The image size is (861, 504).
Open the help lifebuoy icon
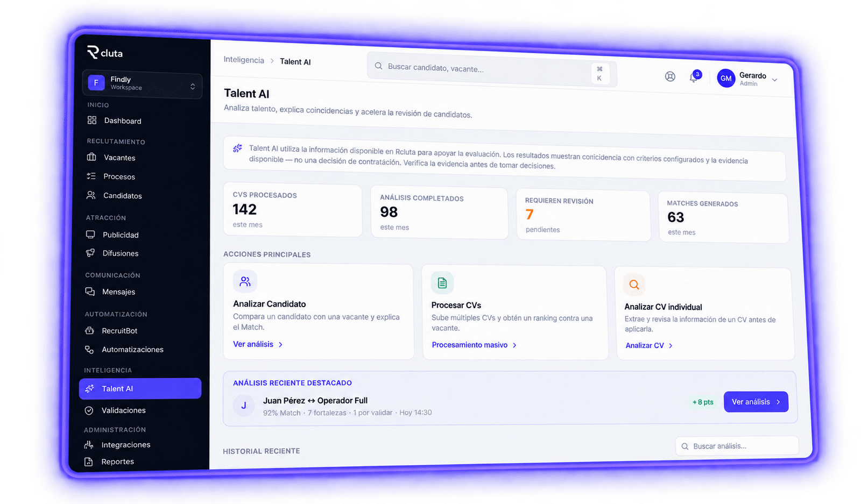point(670,76)
